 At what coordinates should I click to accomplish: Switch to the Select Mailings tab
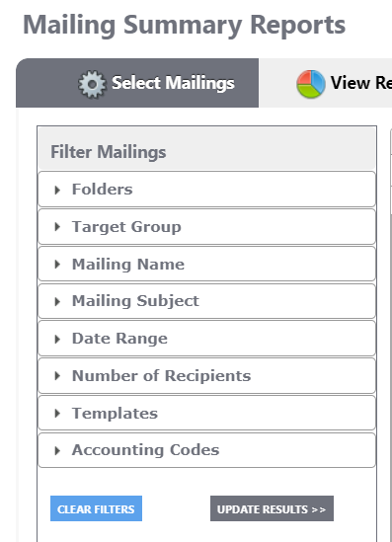click(137, 83)
